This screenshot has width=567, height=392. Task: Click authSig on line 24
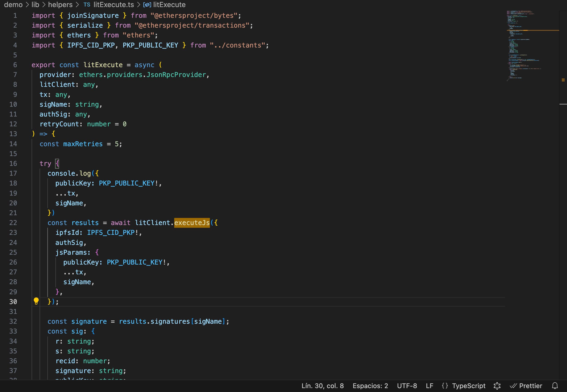pyautogui.click(x=69, y=243)
